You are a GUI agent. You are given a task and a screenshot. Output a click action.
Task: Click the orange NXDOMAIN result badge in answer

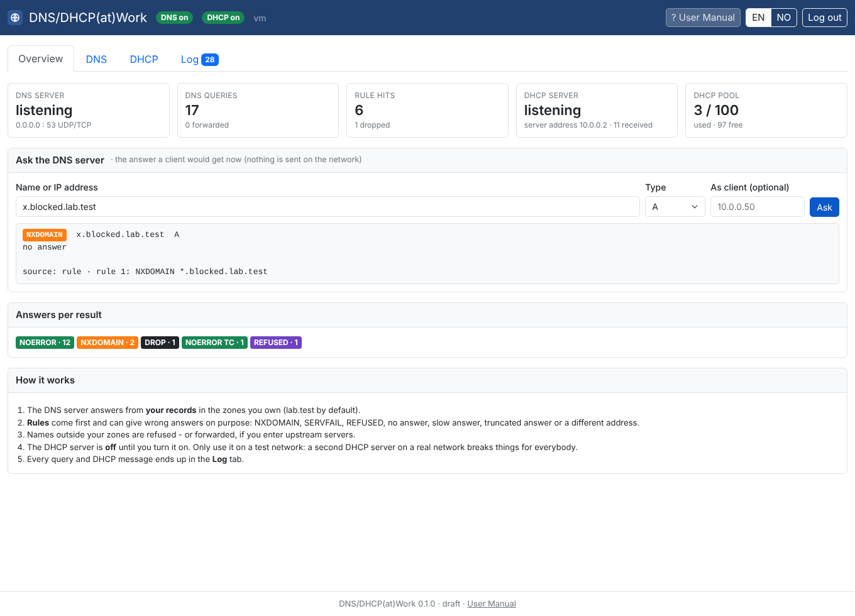point(45,234)
